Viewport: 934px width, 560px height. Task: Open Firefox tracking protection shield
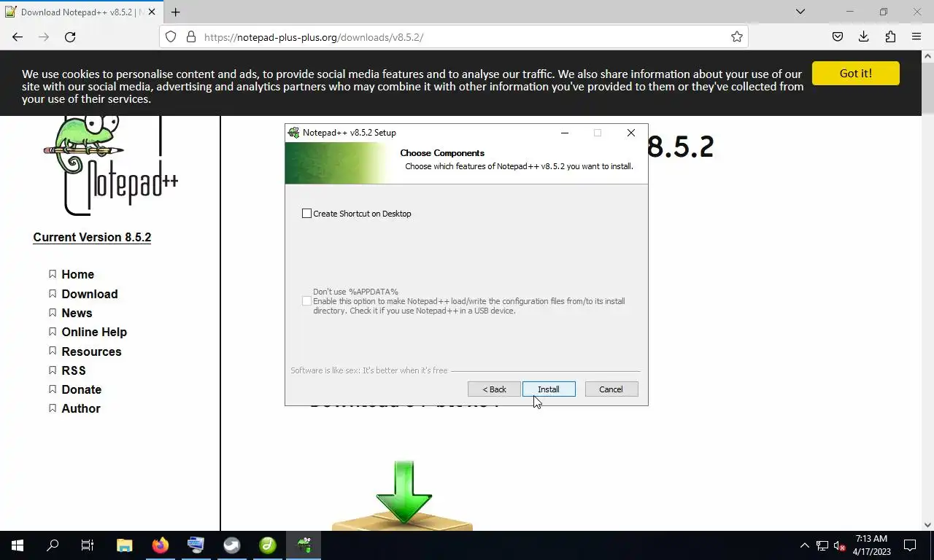click(171, 37)
